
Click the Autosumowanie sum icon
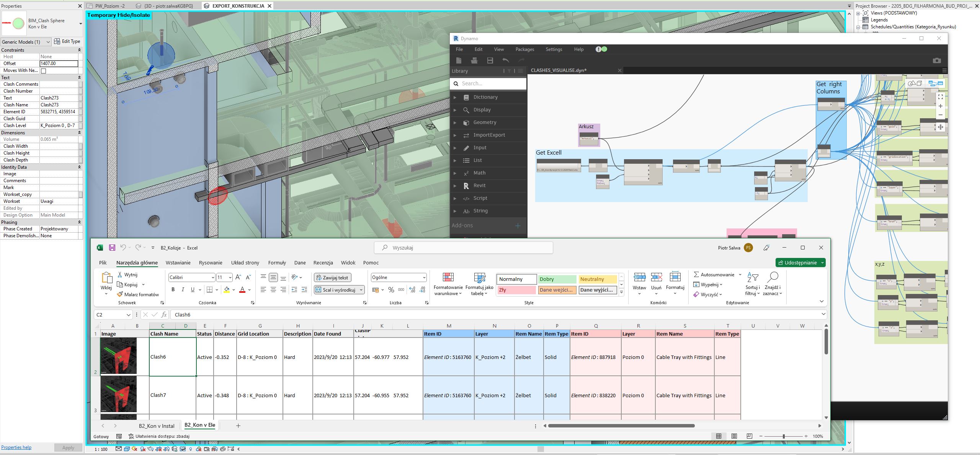[696, 274]
